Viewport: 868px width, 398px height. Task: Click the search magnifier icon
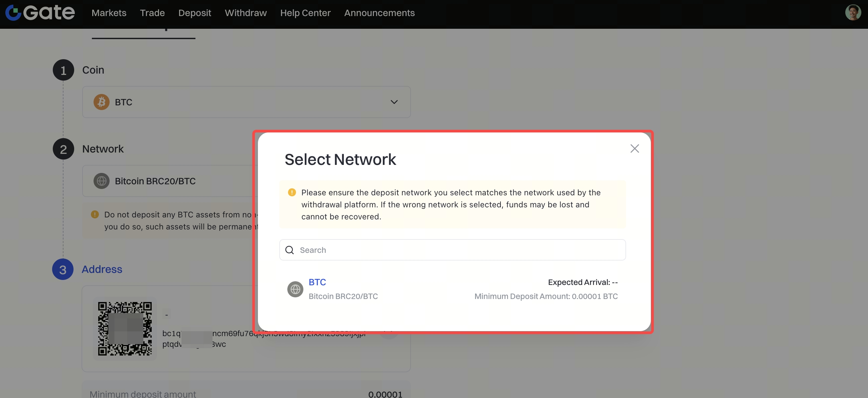point(289,250)
